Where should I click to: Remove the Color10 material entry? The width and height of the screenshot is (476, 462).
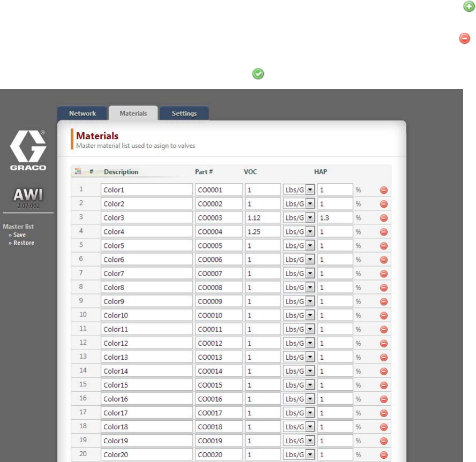[384, 316]
